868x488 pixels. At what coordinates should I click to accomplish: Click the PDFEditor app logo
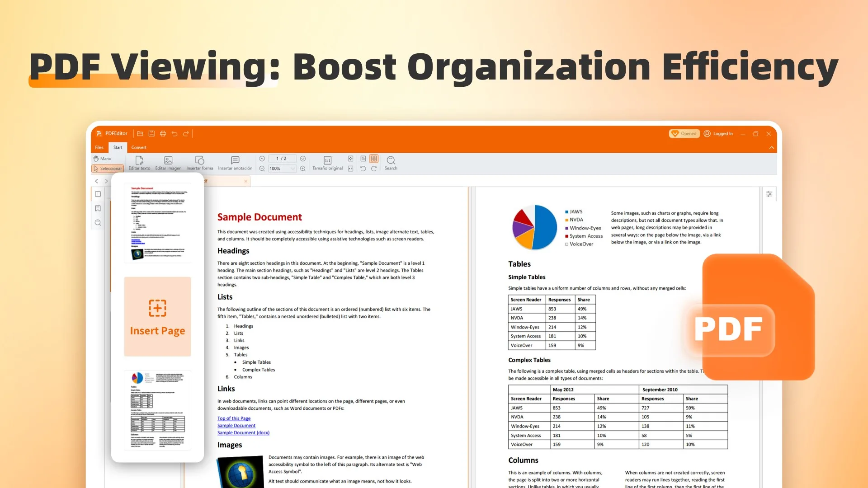(x=99, y=134)
